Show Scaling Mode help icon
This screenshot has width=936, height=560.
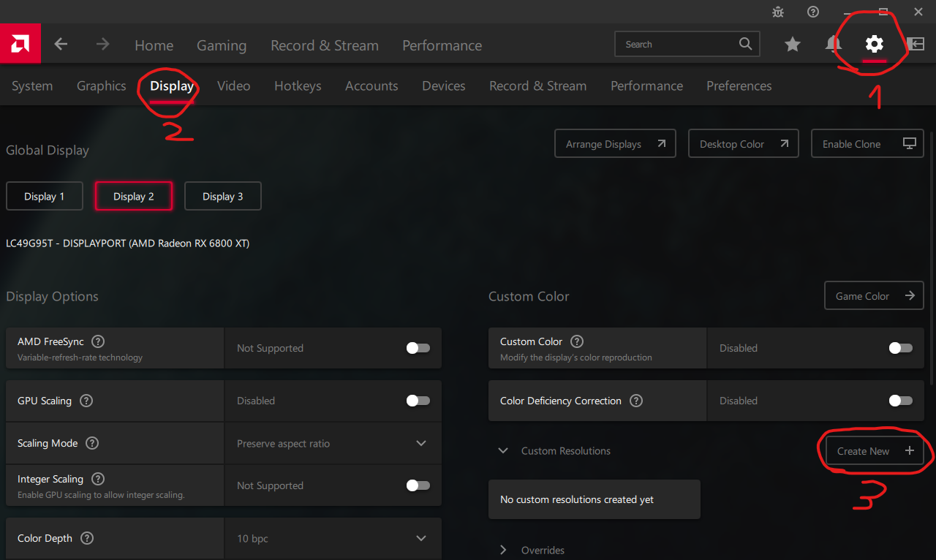pyautogui.click(x=92, y=443)
